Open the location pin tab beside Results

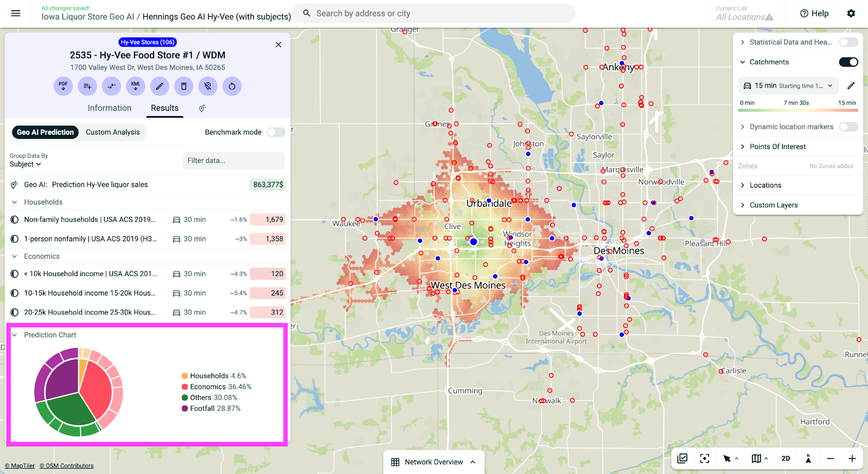(x=202, y=108)
